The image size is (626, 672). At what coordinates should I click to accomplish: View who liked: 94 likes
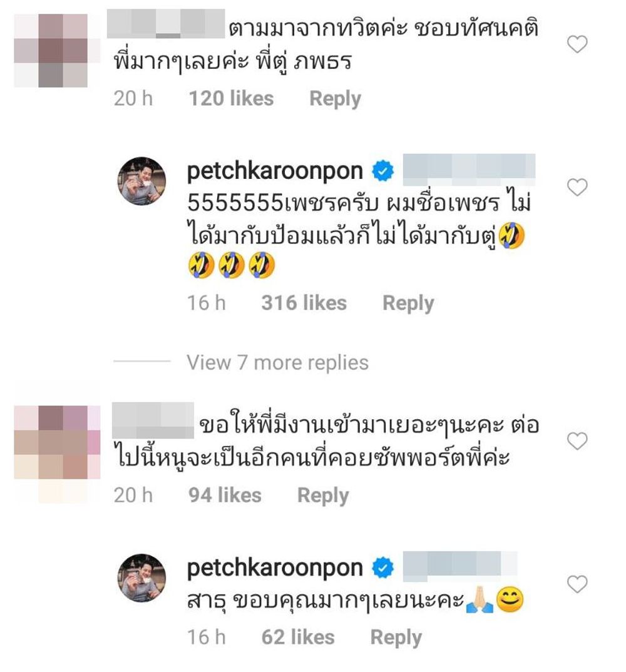point(225,496)
